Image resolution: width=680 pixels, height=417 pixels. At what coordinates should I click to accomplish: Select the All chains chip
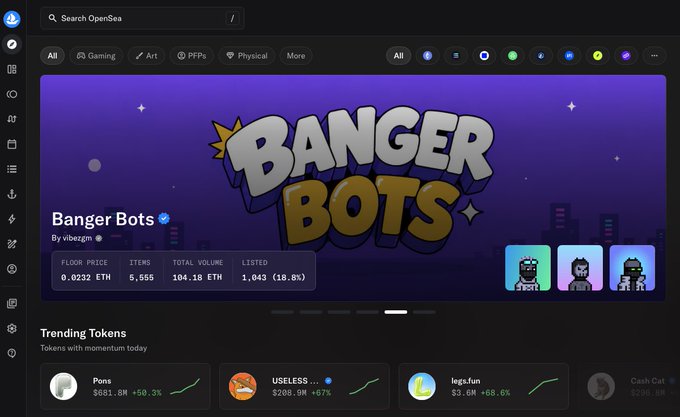(x=399, y=55)
